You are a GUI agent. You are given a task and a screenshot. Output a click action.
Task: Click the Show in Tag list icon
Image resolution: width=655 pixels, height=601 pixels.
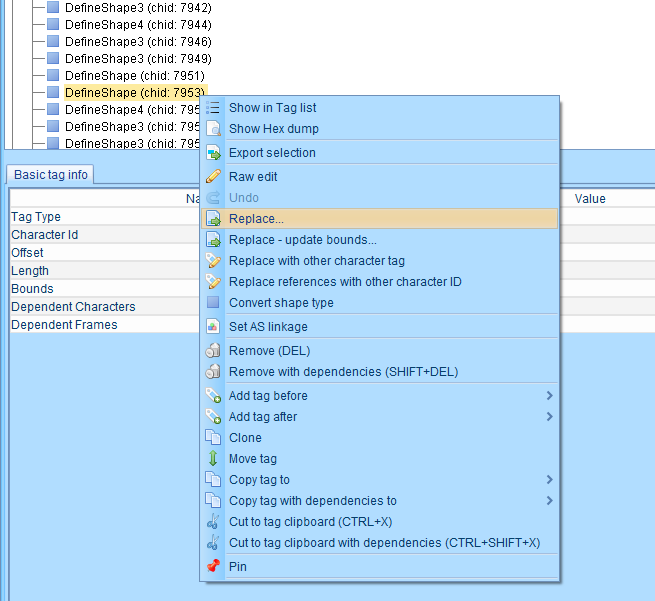(213, 108)
